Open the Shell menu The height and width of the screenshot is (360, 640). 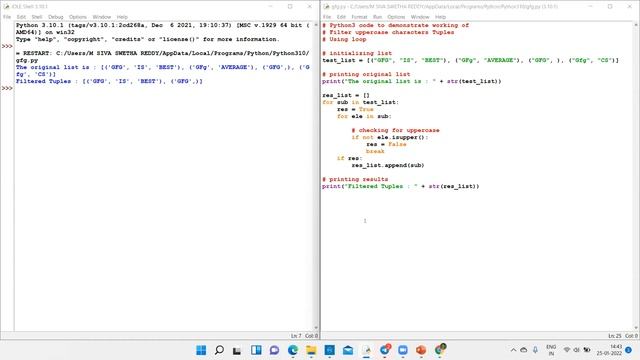(x=37, y=17)
